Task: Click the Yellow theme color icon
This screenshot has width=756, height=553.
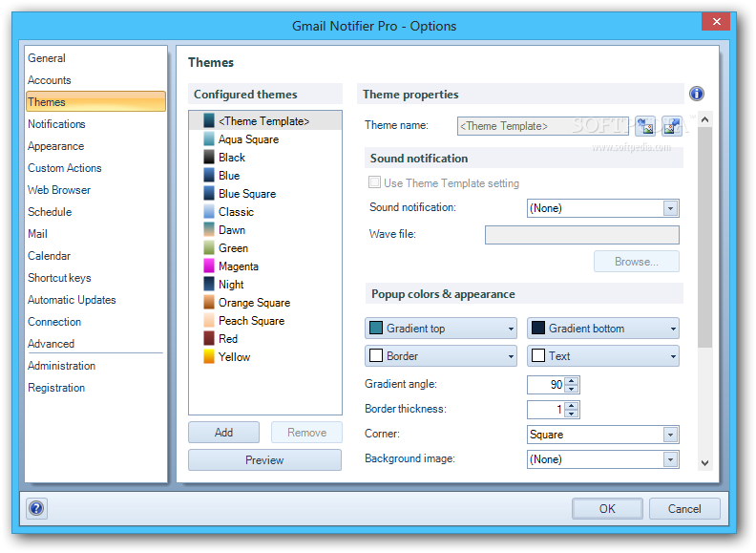Action: pyautogui.click(x=209, y=357)
